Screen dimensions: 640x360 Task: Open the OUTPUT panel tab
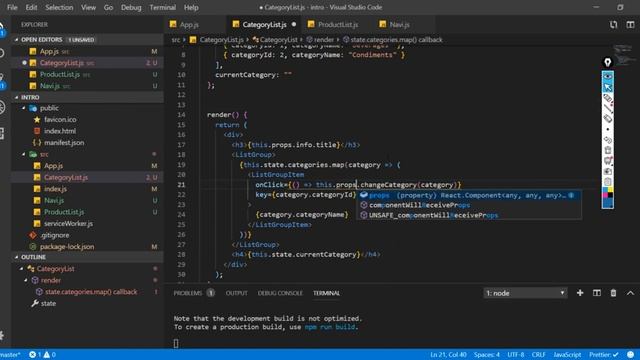236,293
